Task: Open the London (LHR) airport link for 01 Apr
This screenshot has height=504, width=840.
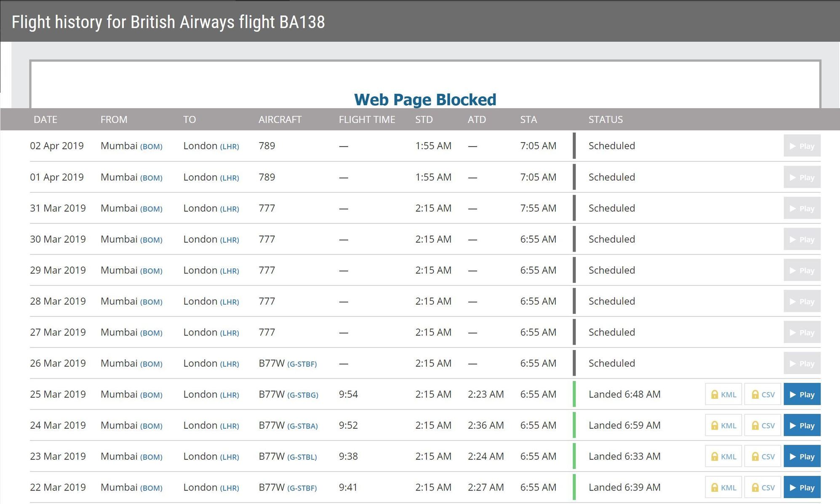Action: (211, 177)
